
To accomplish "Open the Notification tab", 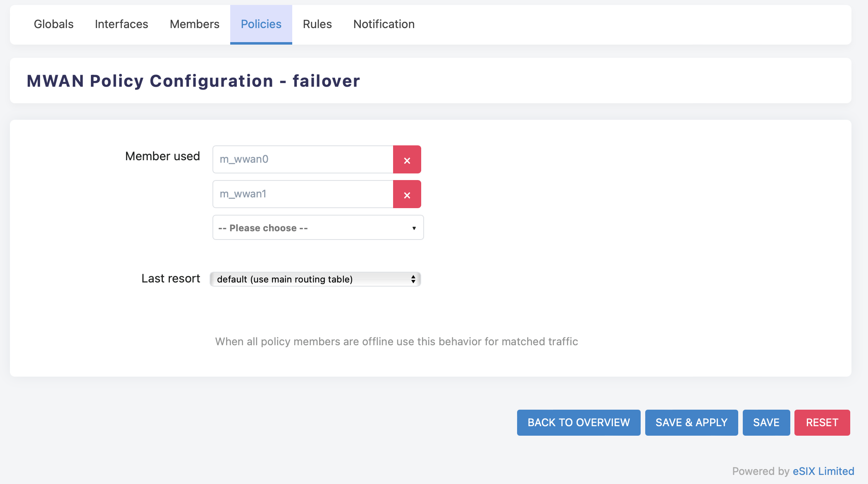I will tap(384, 24).
